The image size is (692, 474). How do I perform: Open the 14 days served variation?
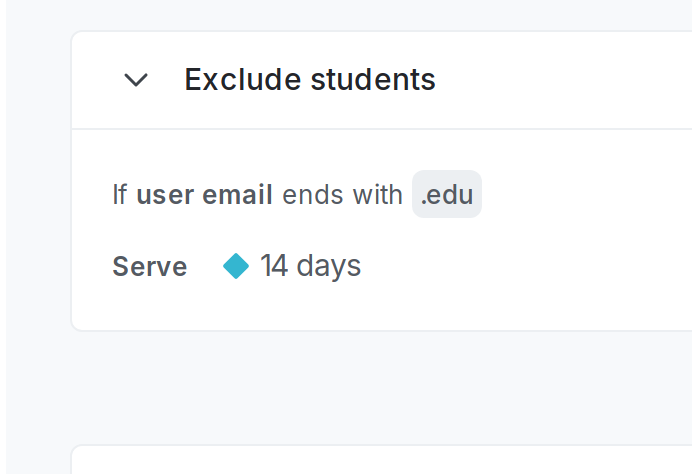[x=310, y=266]
